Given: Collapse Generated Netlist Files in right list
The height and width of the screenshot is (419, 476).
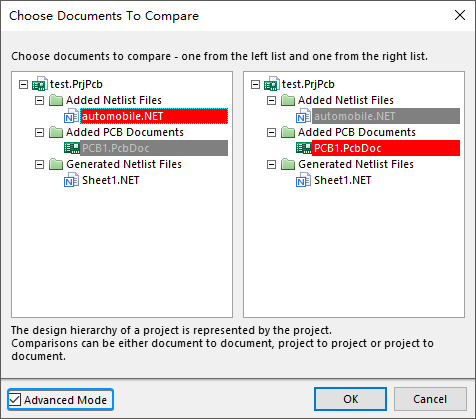Looking at the screenshot, I should pos(271,164).
